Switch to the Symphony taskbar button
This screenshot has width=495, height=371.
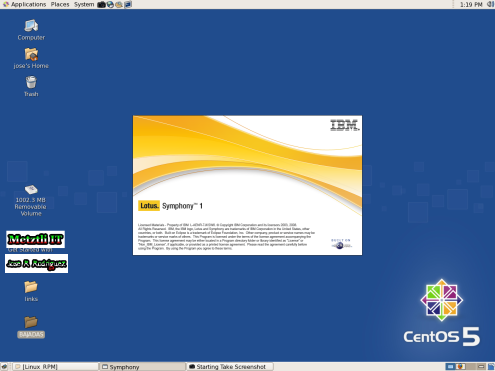point(143,367)
